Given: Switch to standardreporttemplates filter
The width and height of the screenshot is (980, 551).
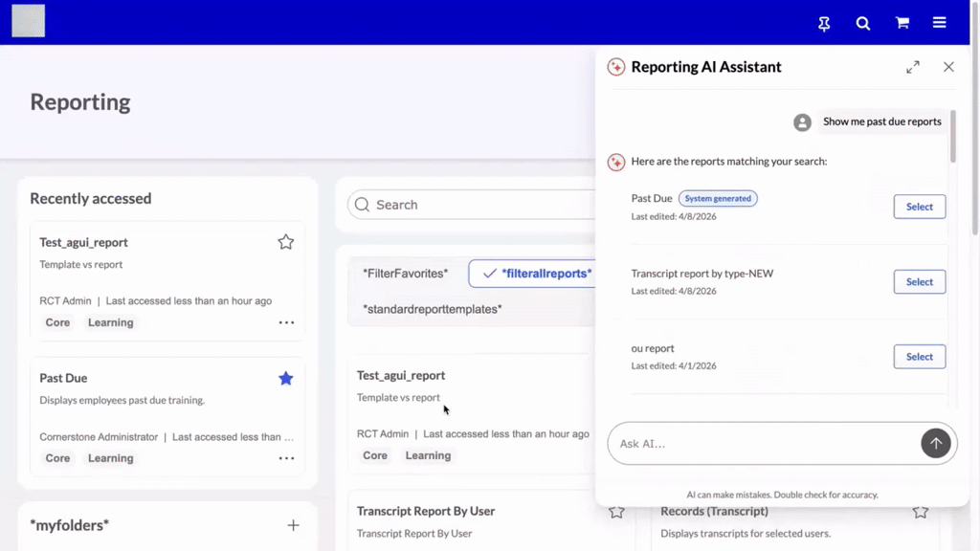Looking at the screenshot, I should click(432, 309).
